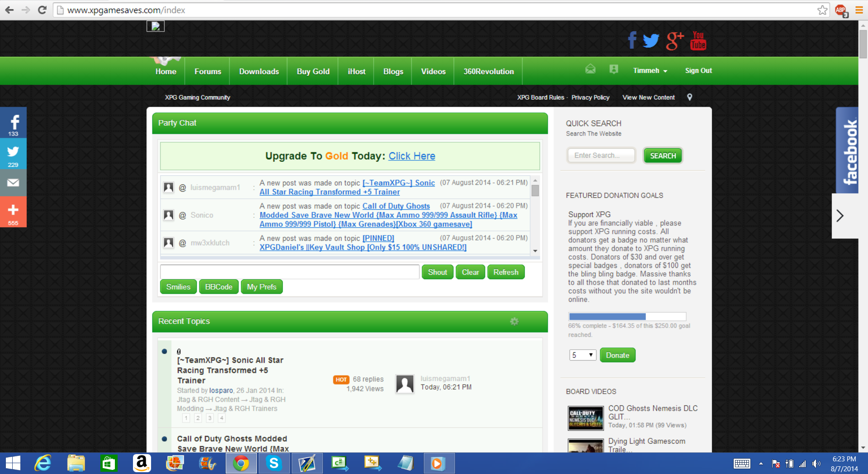
Task: Launch Skype from the taskbar
Action: pyautogui.click(x=274, y=463)
